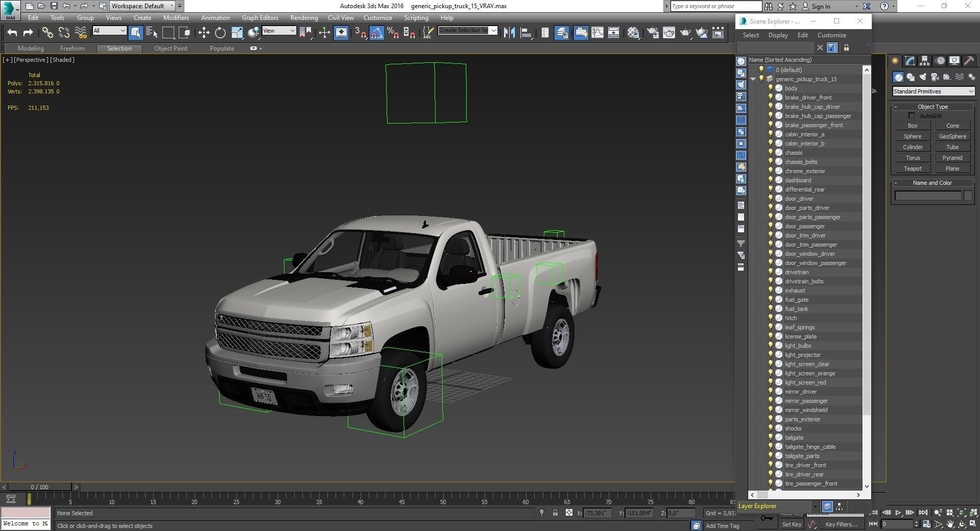Toggle visibility bulb for tailgate
Screen dimensions: 980x531
(771, 438)
